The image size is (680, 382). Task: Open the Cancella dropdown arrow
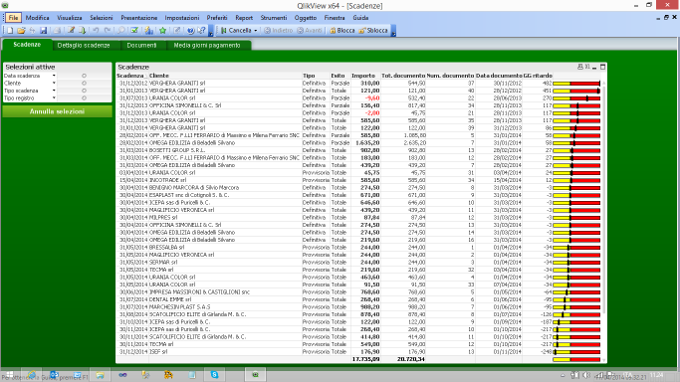[255, 30]
